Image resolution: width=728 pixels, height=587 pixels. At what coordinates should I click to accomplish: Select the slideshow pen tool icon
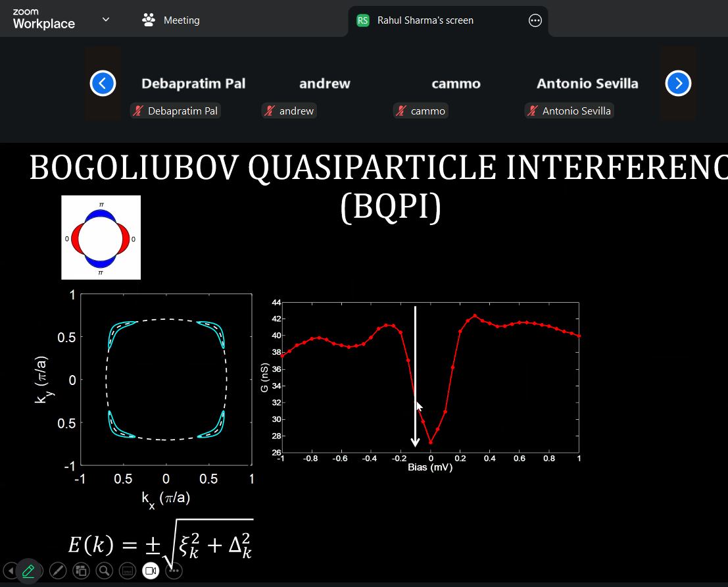point(58,571)
